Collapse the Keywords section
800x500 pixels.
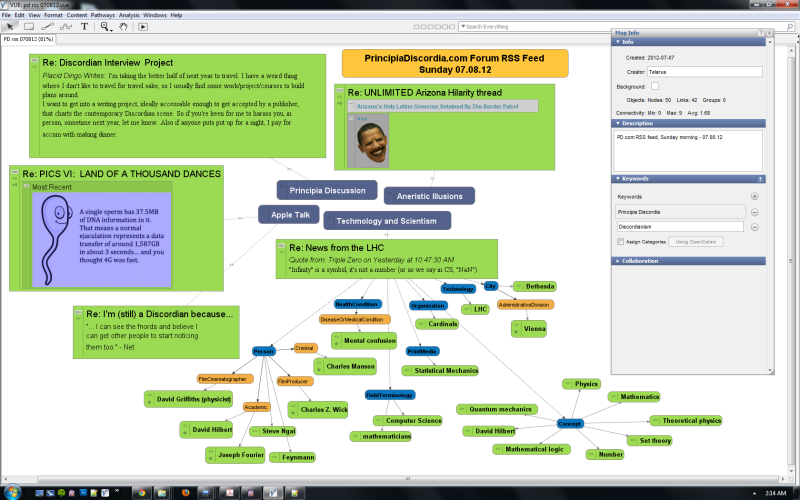coord(618,179)
